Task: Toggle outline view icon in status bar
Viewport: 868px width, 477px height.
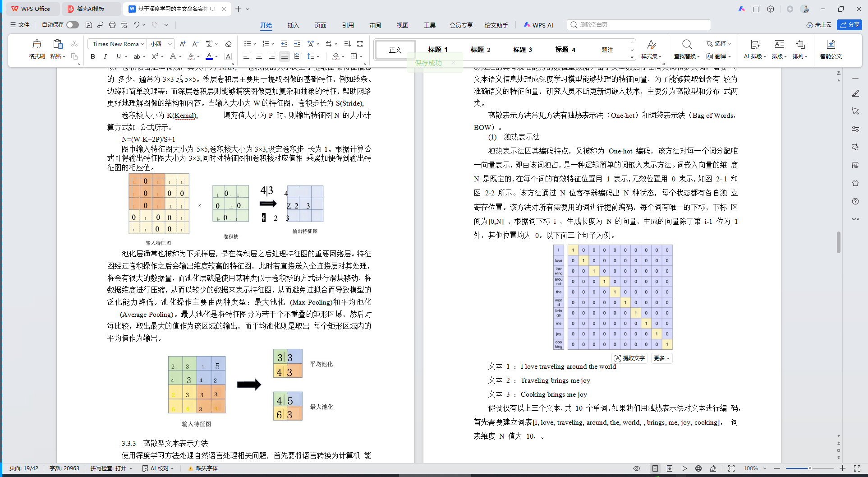Action: (670, 468)
